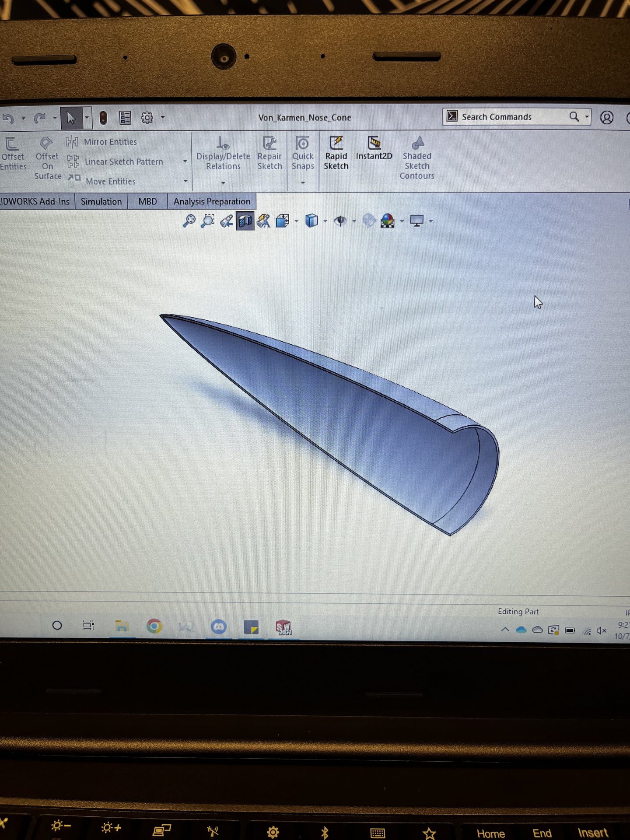Image resolution: width=630 pixels, height=840 pixels.
Task: Toggle the Section View button
Action: point(245,221)
